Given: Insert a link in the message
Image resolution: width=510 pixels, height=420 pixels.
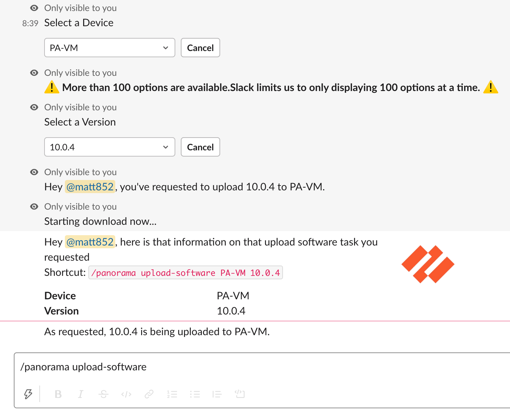Looking at the screenshot, I should coord(149,394).
